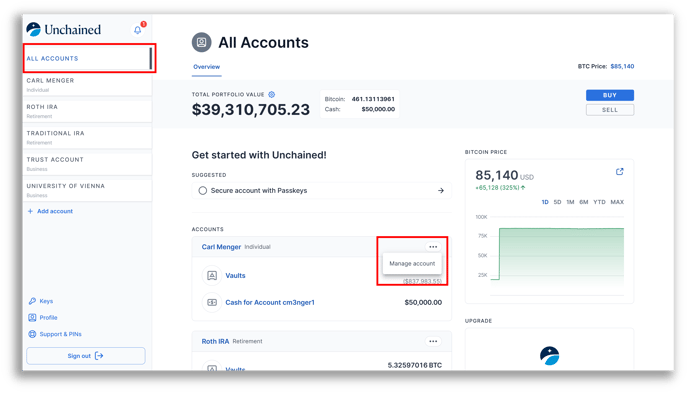Open Traditional IRA sidebar account
Screen dimensions: 688x393
point(88,137)
